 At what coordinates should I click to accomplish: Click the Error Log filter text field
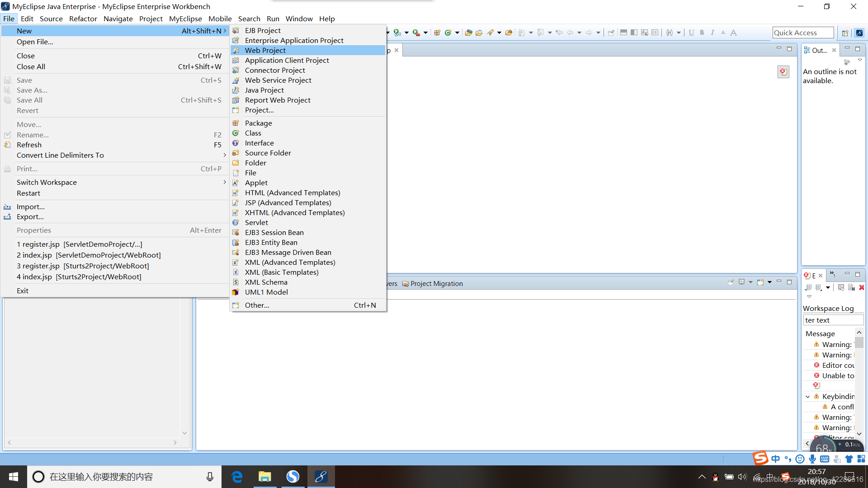[x=833, y=320]
